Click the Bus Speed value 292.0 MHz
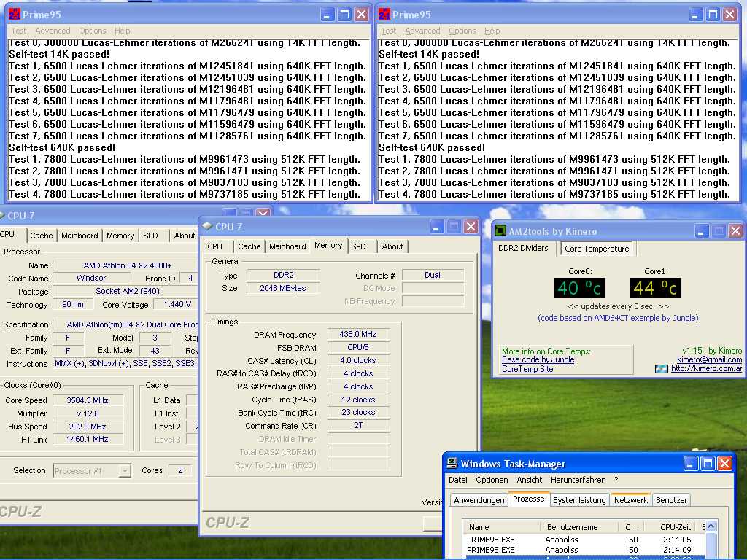 (x=88, y=427)
